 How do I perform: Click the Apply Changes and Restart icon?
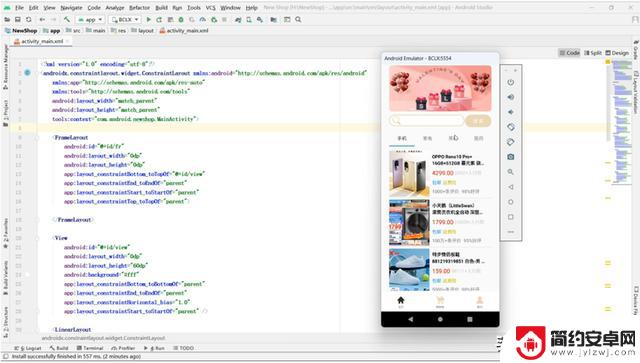159,20
